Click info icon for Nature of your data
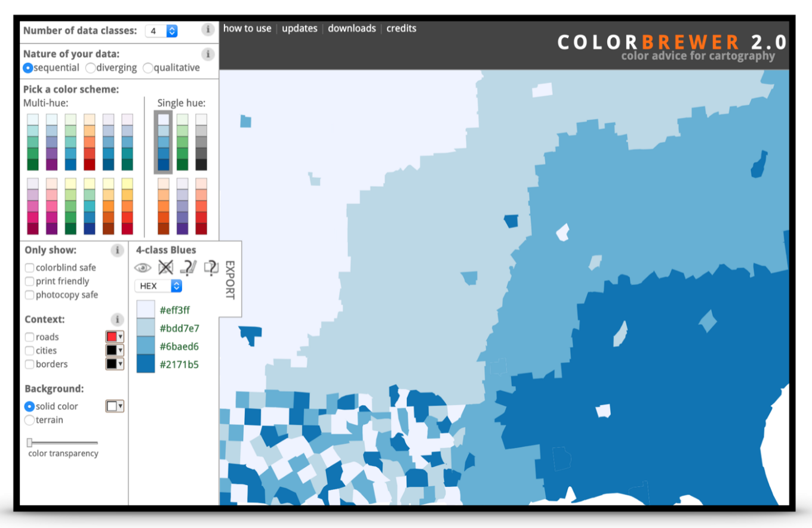Image resolution: width=812 pixels, height=528 pixels. click(207, 54)
